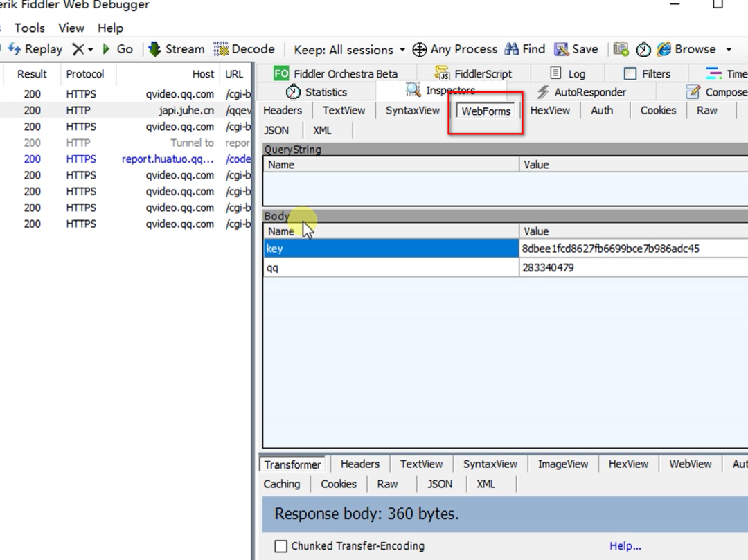Enable Chunked Transfer-Encoding checkbox
The image size is (748, 560).
(281, 546)
